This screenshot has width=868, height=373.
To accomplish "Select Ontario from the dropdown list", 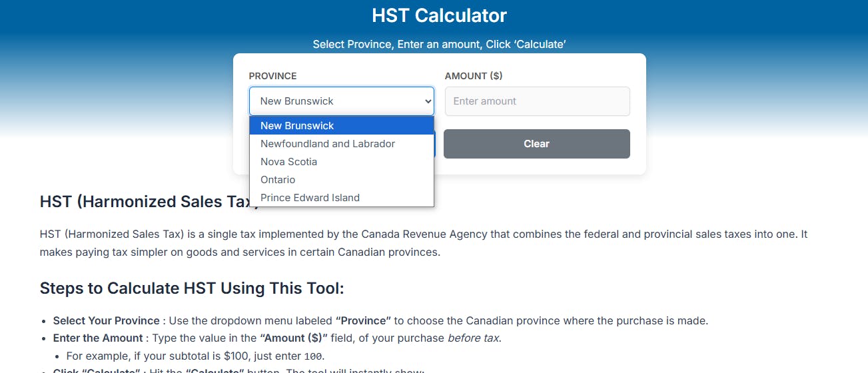I will pyautogui.click(x=342, y=180).
